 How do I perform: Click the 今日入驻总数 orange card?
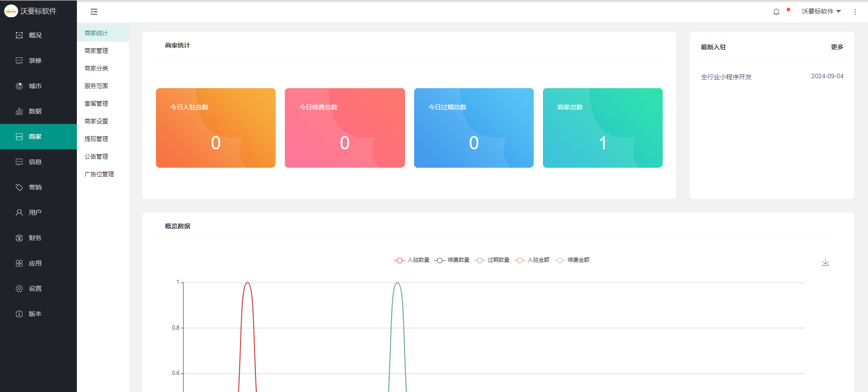click(x=216, y=128)
